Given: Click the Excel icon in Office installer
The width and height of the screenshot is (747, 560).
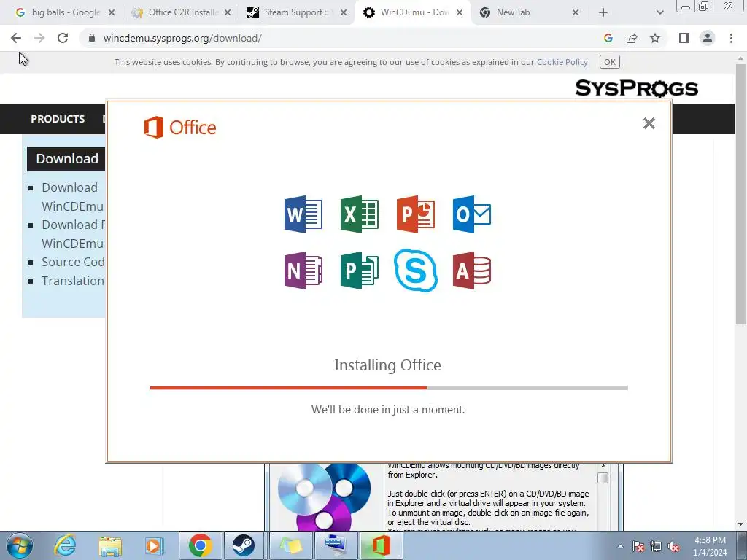Looking at the screenshot, I should point(359,214).
